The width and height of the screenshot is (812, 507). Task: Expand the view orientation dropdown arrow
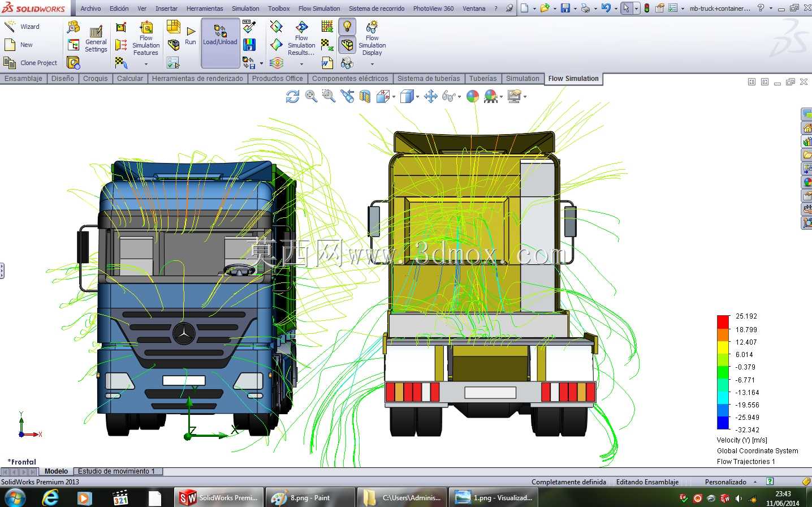pos(394,97)
